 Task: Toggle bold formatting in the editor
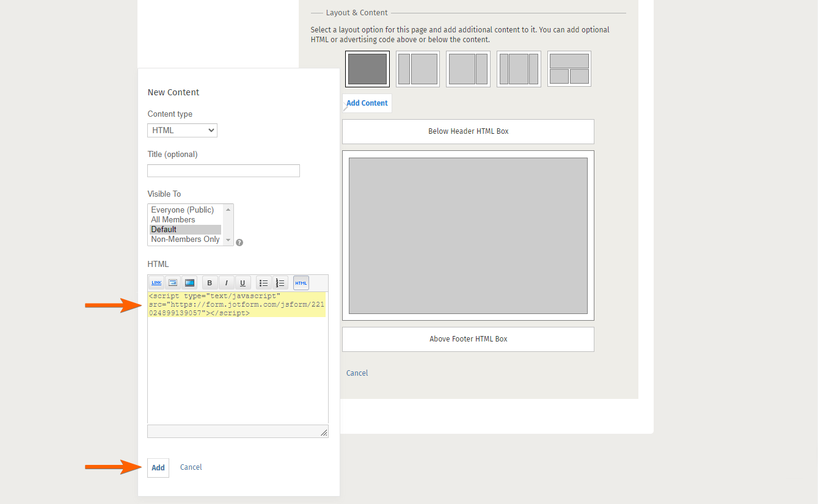click(x=210, y=283)
